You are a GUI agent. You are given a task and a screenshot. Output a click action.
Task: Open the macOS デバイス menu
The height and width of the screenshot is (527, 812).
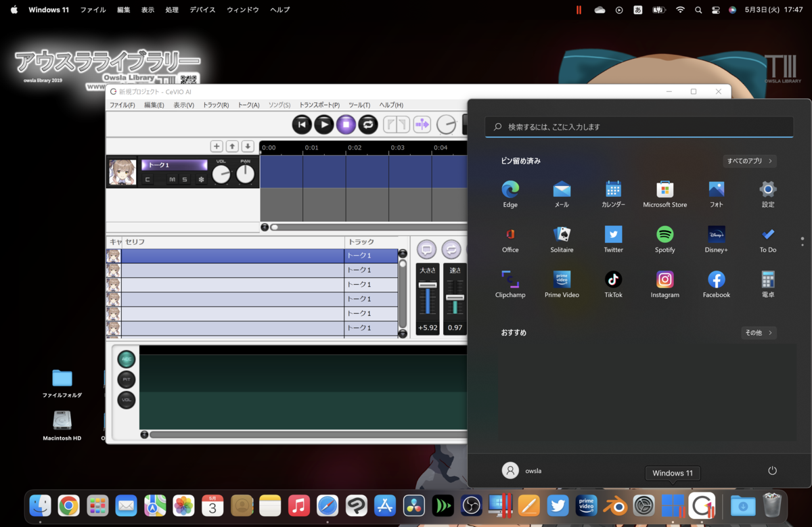[x=202, y=10]
